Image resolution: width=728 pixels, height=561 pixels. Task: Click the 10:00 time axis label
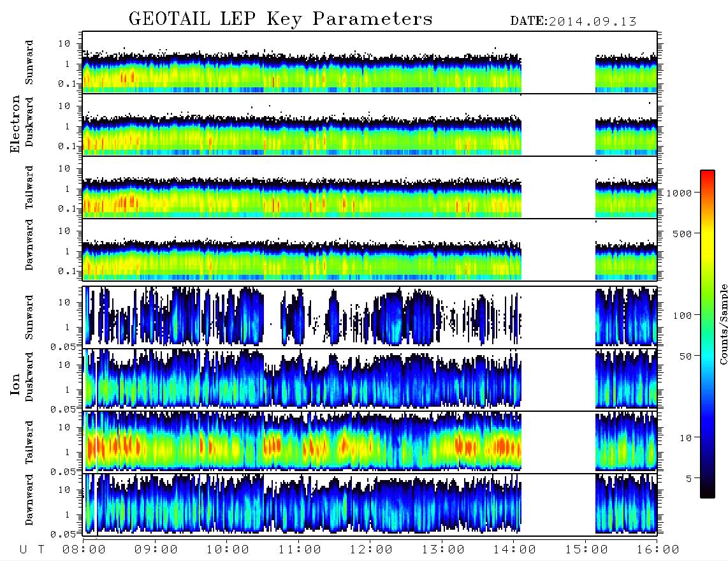228,550
